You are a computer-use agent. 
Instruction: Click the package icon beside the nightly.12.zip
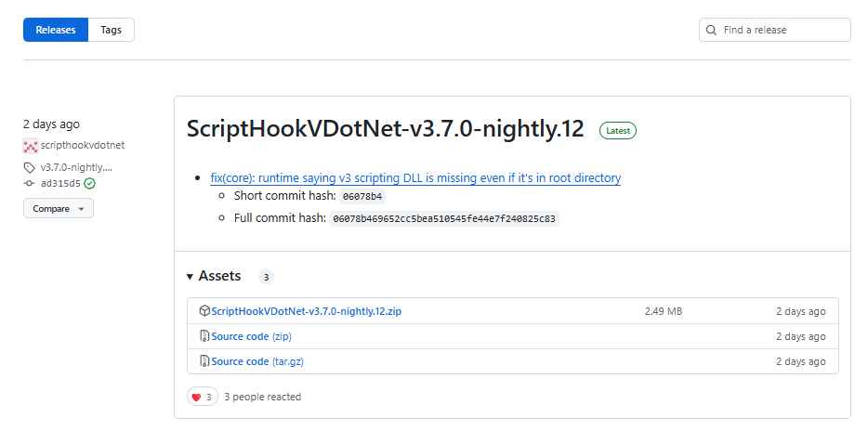(x=204, y=311)
